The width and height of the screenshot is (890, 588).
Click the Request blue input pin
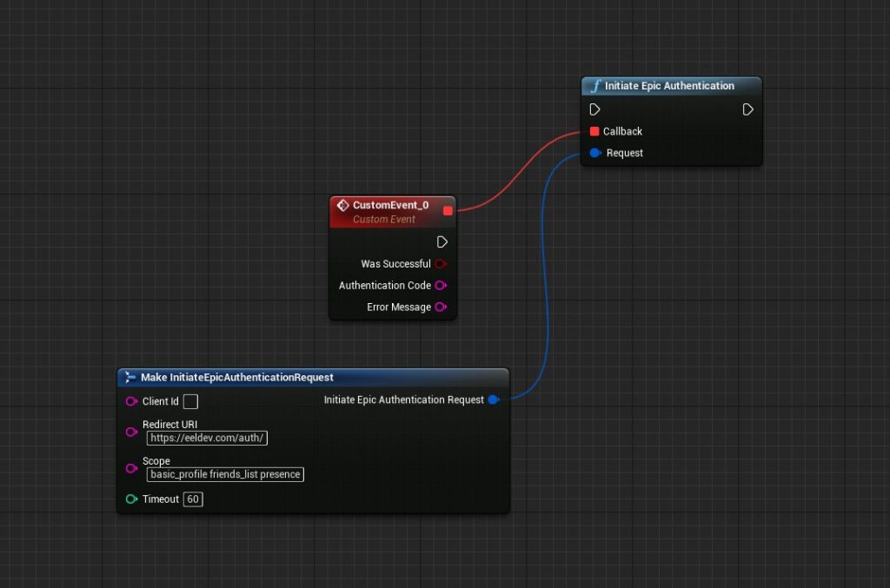click(x=595, y=153)
